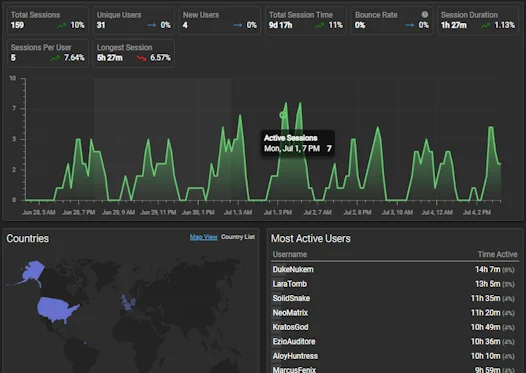This screenshot has height=373, width=526.
Task: Click the Jun 28, 5 AM axis label
Action: 39,212
